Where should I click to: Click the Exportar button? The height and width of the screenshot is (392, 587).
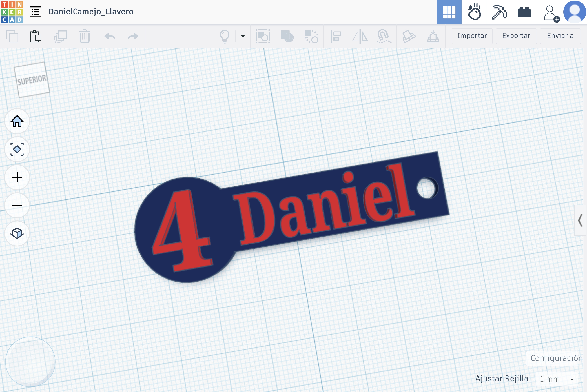(516, 36)
